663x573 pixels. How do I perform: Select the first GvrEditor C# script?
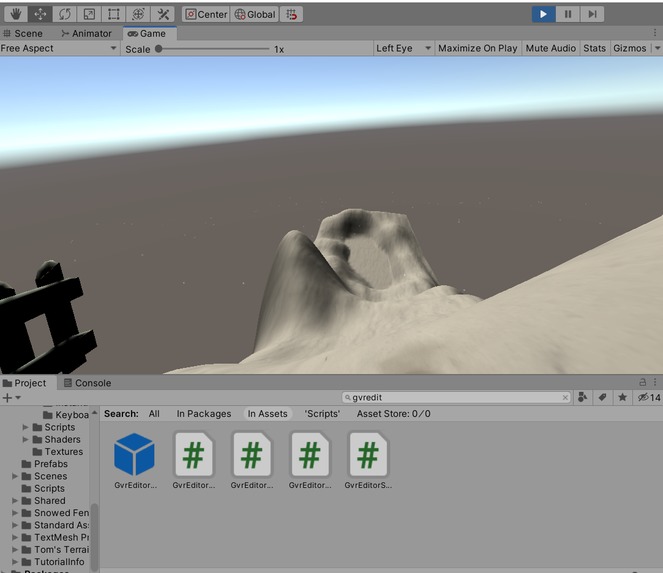pyautogui.click(x=194, y=461)
